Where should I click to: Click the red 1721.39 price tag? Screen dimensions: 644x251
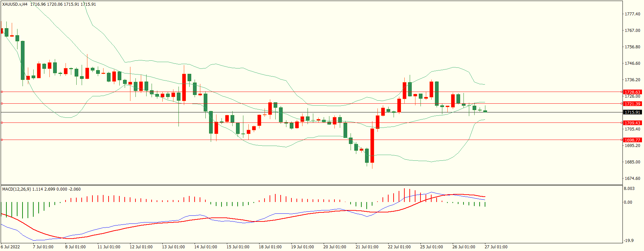point(632,104)
